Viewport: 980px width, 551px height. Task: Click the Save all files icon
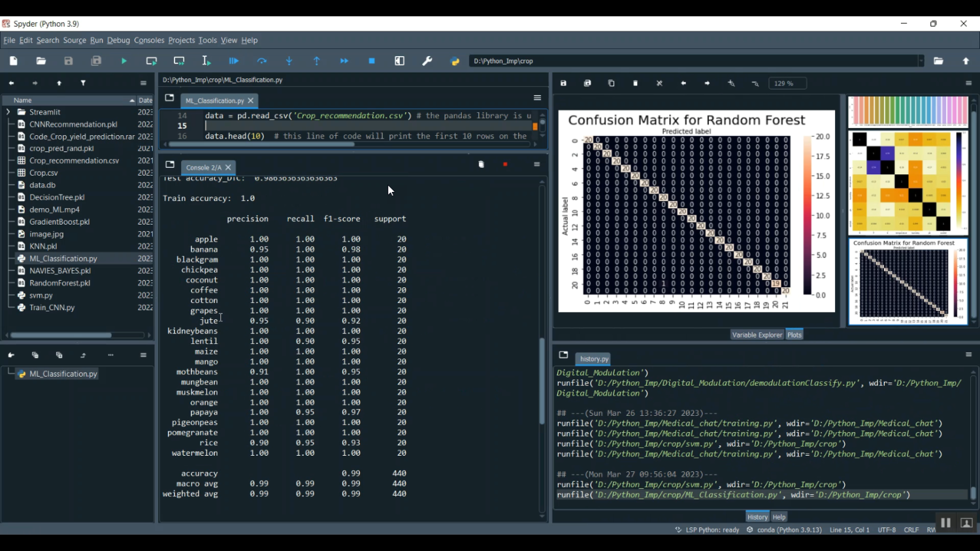tap(96, 61)
